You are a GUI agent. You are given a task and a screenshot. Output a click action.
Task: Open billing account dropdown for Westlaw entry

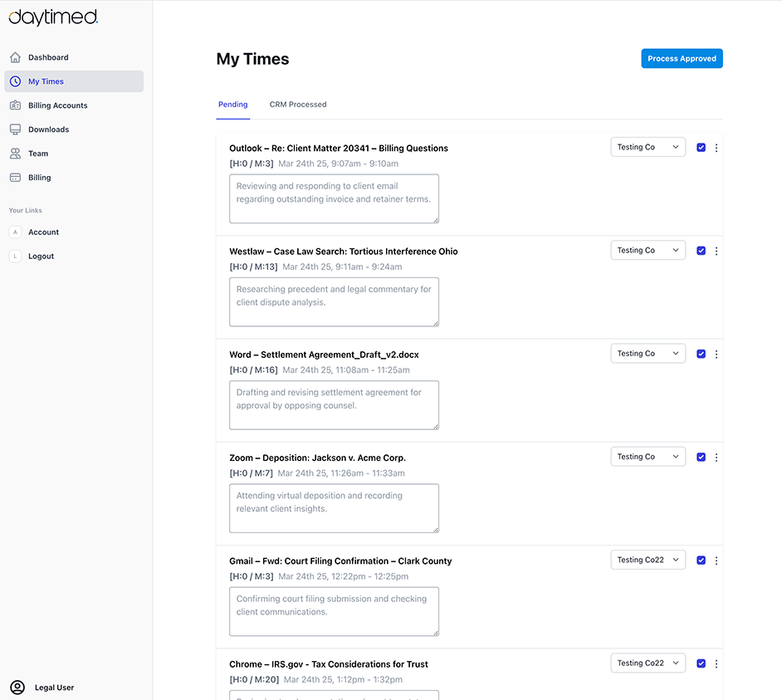click(x=648, y=251)
